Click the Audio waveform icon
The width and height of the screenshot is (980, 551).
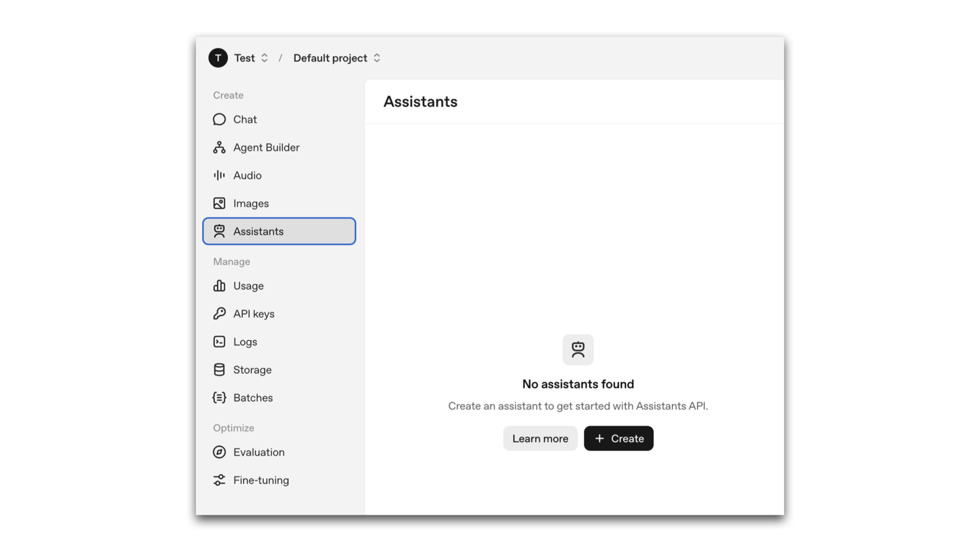(x=219, y=176)
